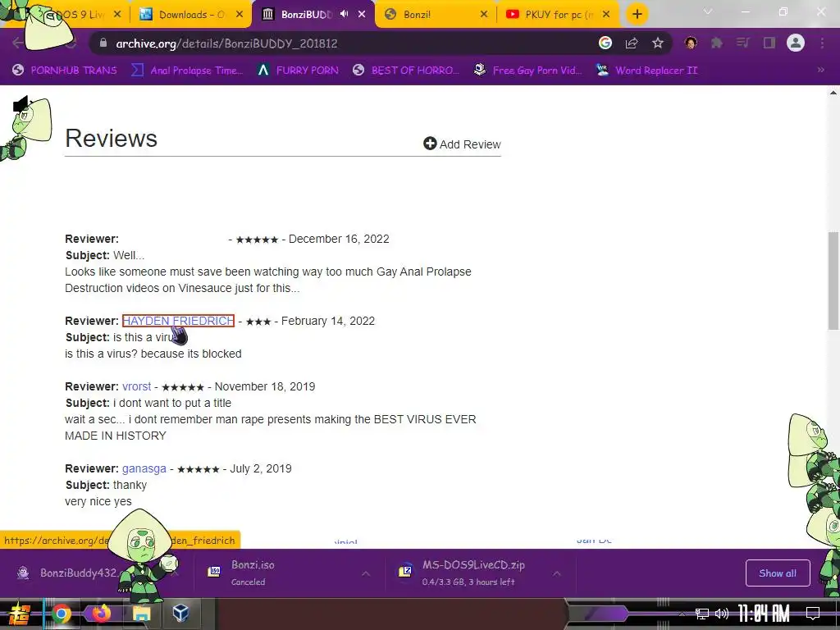
Task: Close the Downloads tab
Action: pyautogui.click(x=240, y=15)
